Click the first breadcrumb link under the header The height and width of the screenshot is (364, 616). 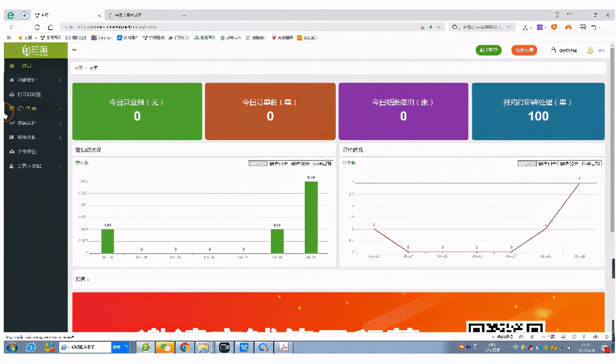[79, 68]
